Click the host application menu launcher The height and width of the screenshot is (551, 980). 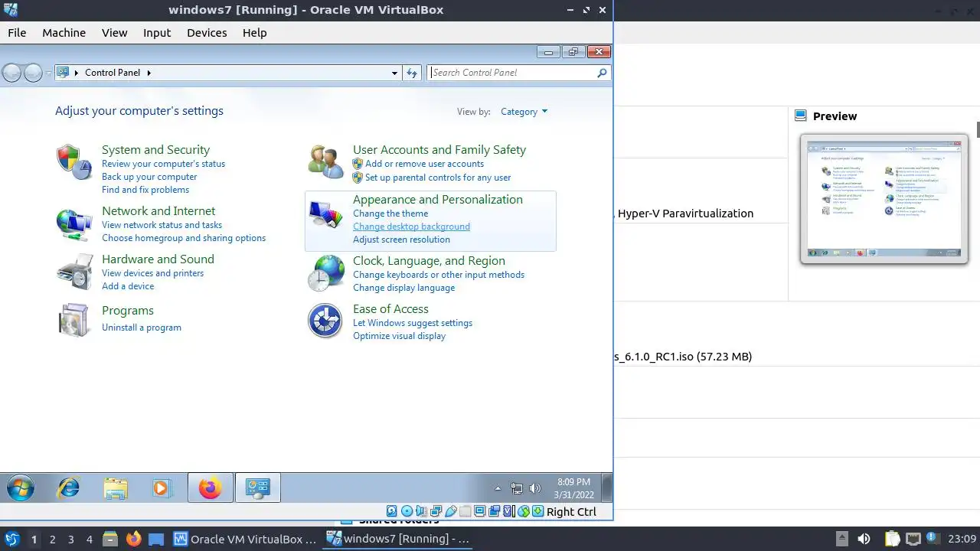pyautogui.click(x=12, y=540)
